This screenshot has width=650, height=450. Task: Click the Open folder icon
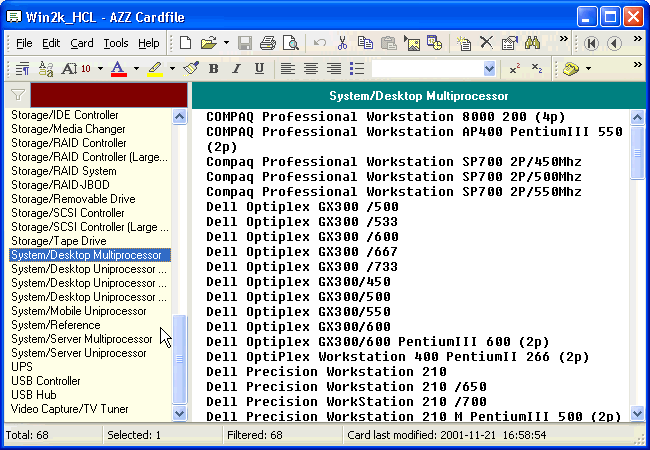click(x=209, y=43)
